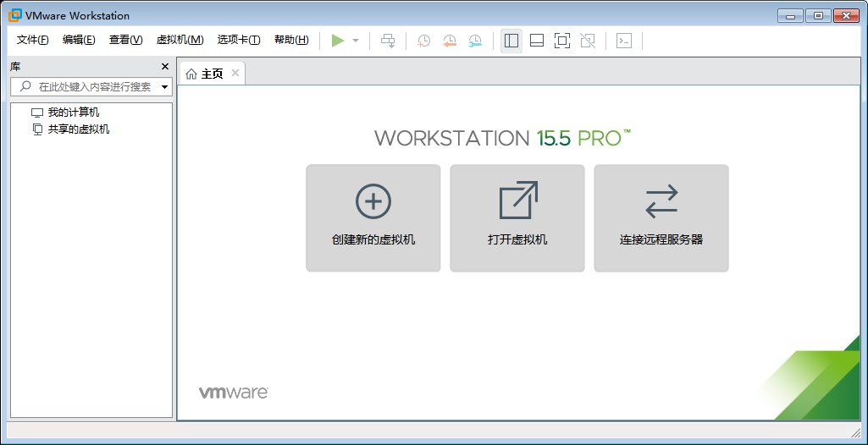This screenshot has height=445, width=868.
Task: Click the library search input field
Action: pyautogui.click(x=91, y=87)
